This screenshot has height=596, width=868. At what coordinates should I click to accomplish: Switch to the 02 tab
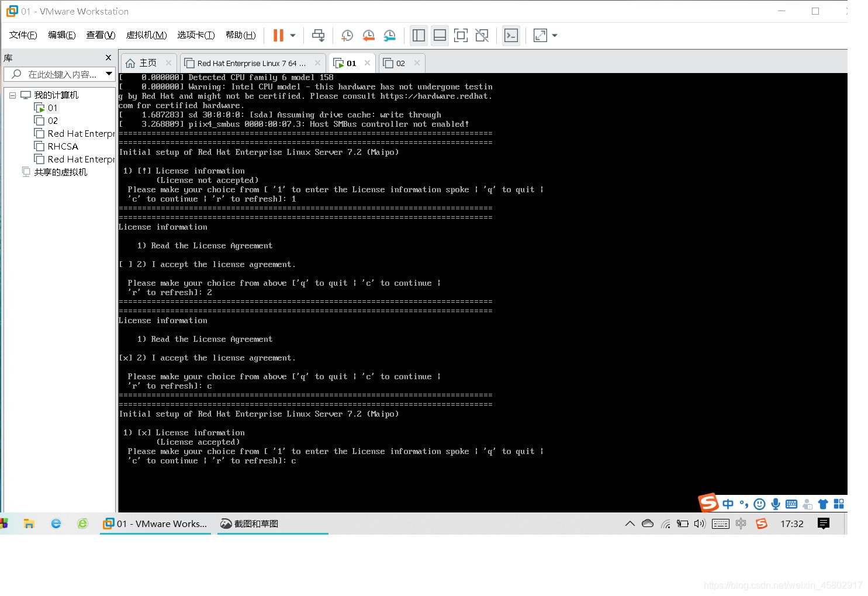400,63
